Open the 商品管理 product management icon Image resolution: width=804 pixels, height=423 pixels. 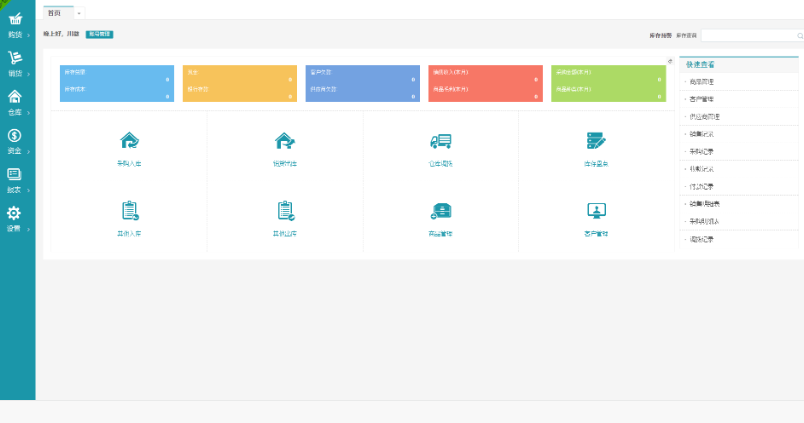coord(440,211)
